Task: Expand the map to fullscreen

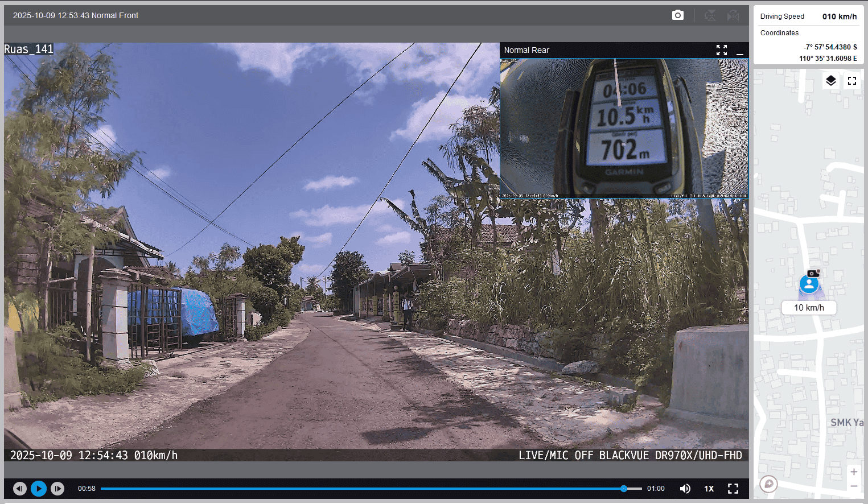Action: click(851, 81)
